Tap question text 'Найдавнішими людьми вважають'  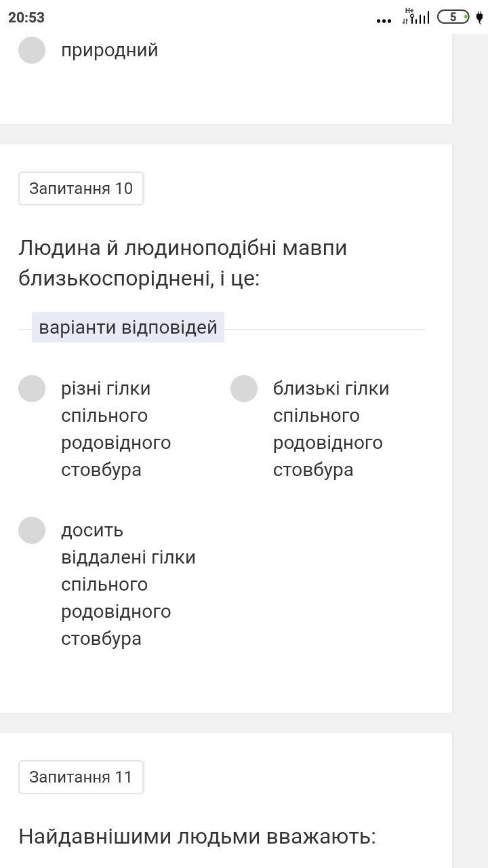point(197,836)
